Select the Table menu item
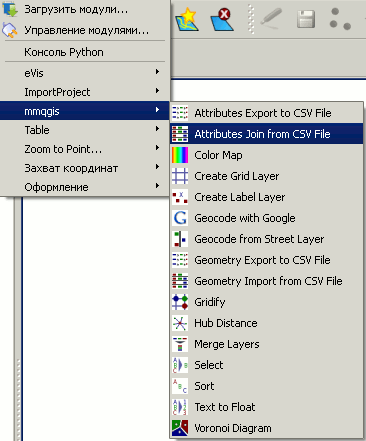The image size is (366, 441). pyautogui.click(x=85, y=130)
